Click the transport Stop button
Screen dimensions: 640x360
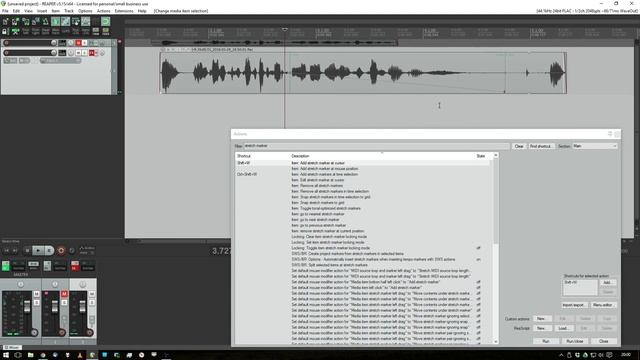pos(27,250)
